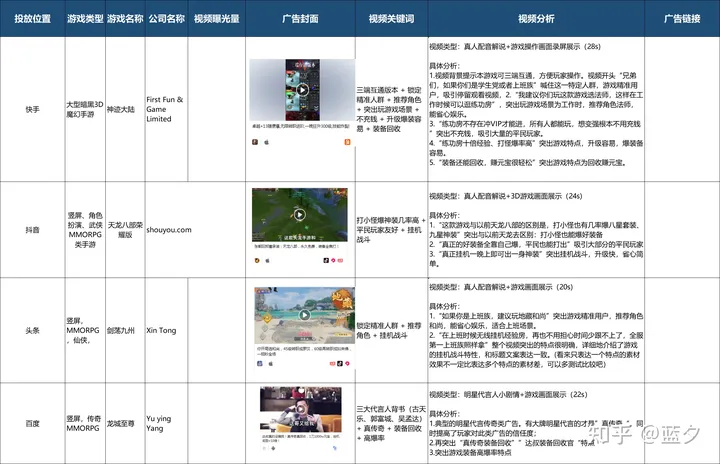Click the Yu ying Yang company cell
Screen dimensions: 720x464
pyautogui.click(x=166, y=423)
